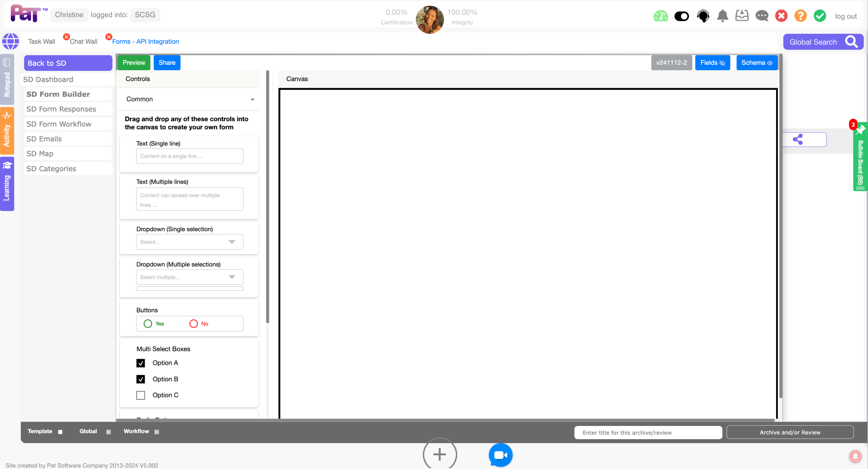Toggle the black dark mode switch

(682, 16)
